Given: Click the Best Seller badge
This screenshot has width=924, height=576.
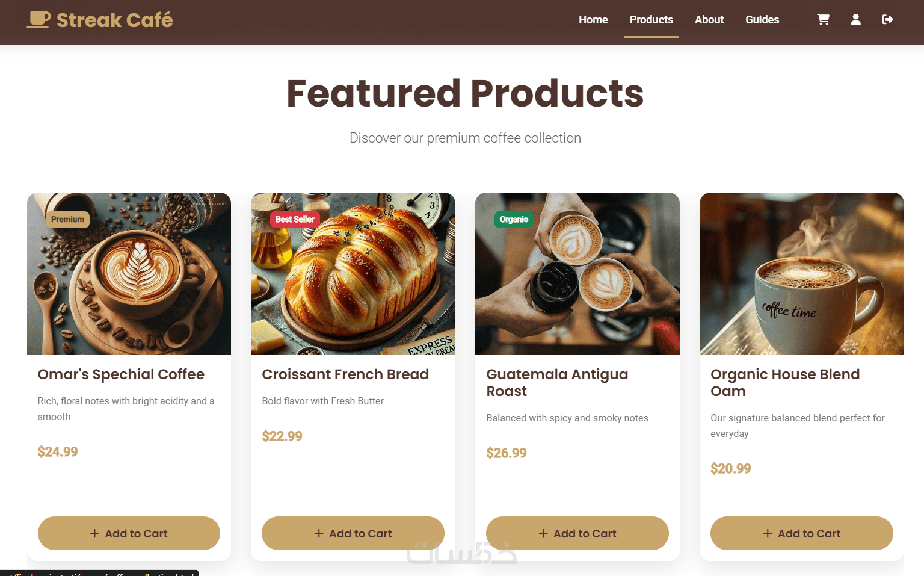Looking at the screenshot, I should [295, 220].
